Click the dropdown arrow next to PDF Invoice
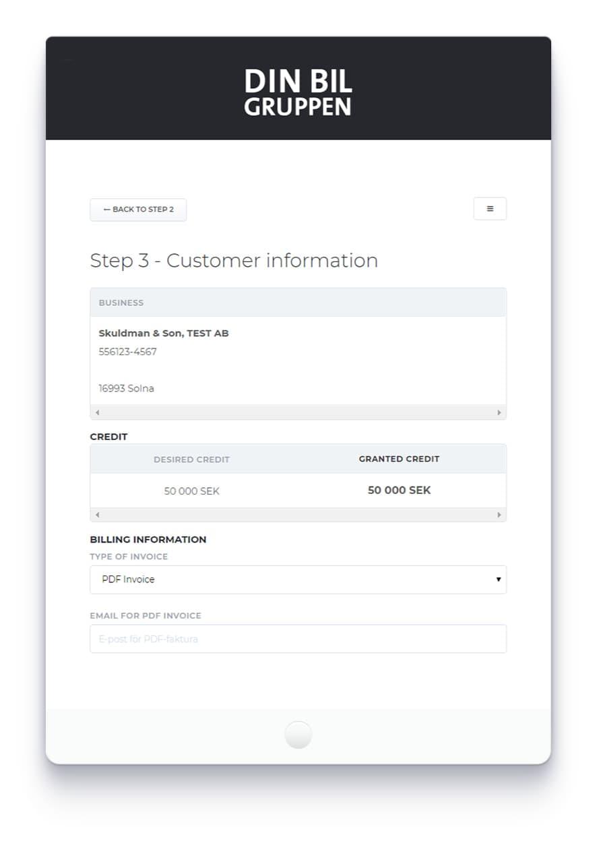This screenshot has height=868, width=597. click(499, 579)
